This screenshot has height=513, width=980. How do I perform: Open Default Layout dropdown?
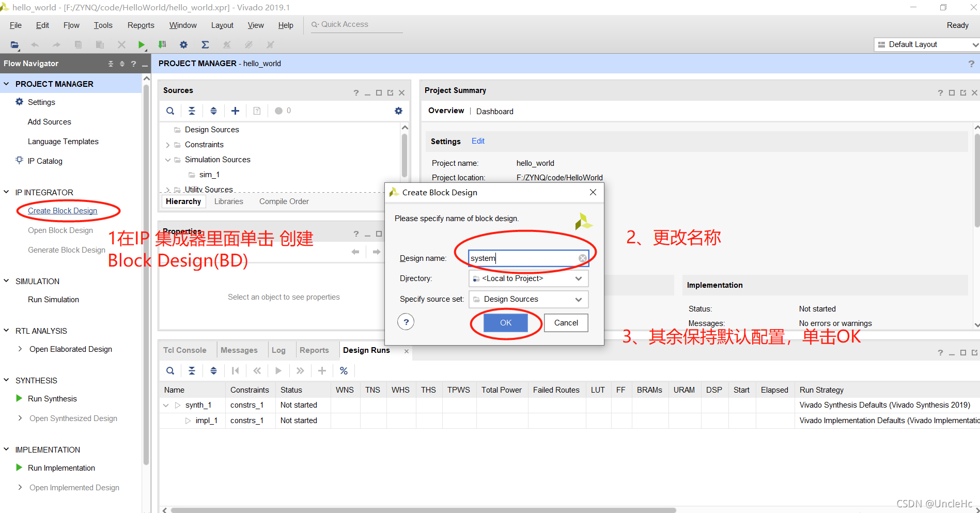(x=927, y=45)
